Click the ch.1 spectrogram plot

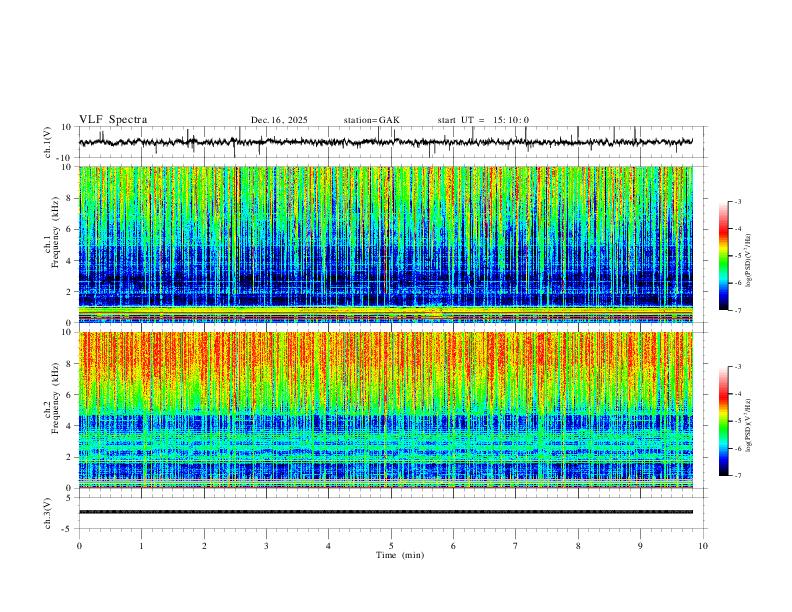[x=386, y=244]
